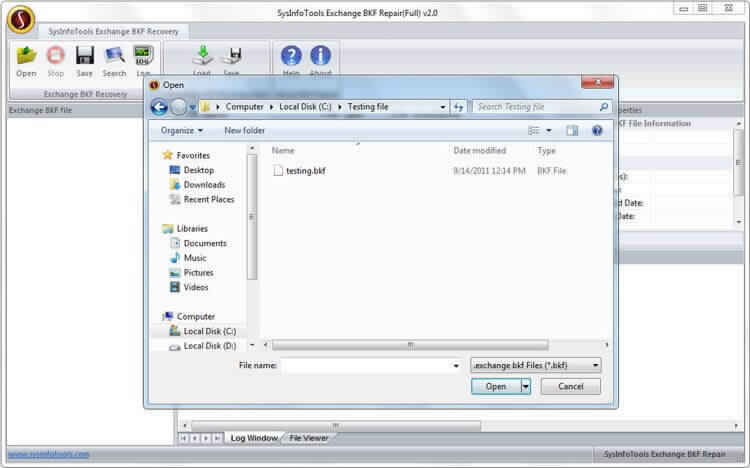Click the Open button in dialog
Image resolution: width=750 pixels, height=468 pixels.
pos(496,386)
